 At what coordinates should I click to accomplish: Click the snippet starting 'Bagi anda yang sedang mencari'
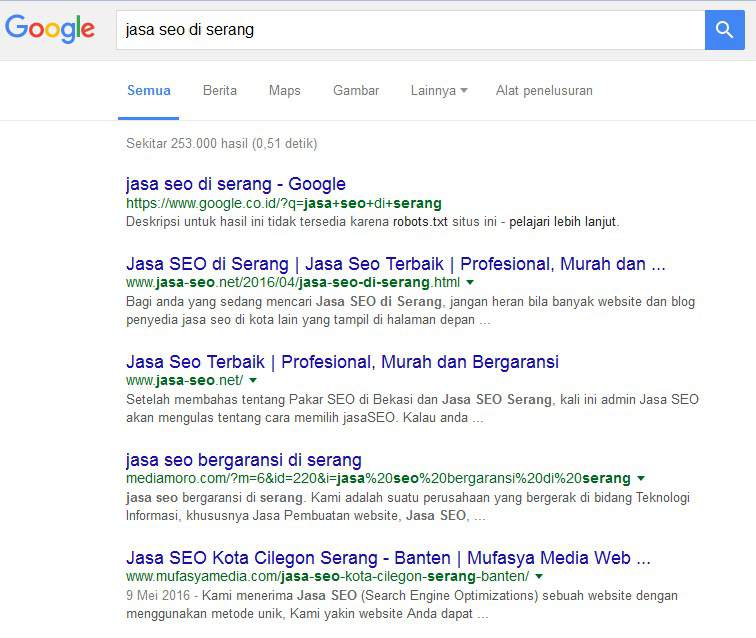(410, 311)
